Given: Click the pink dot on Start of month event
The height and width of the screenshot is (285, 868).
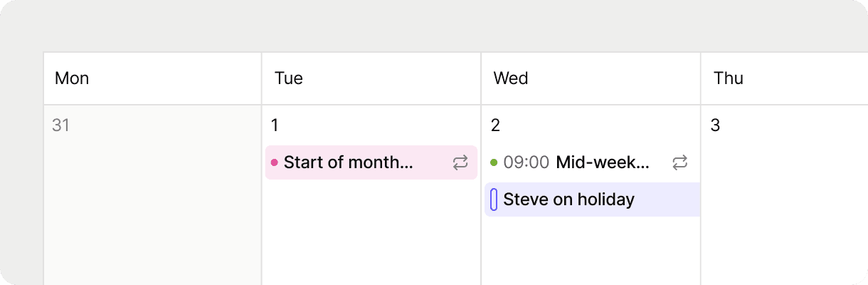Looking at the screenshot, I should (x=275, y=163).
